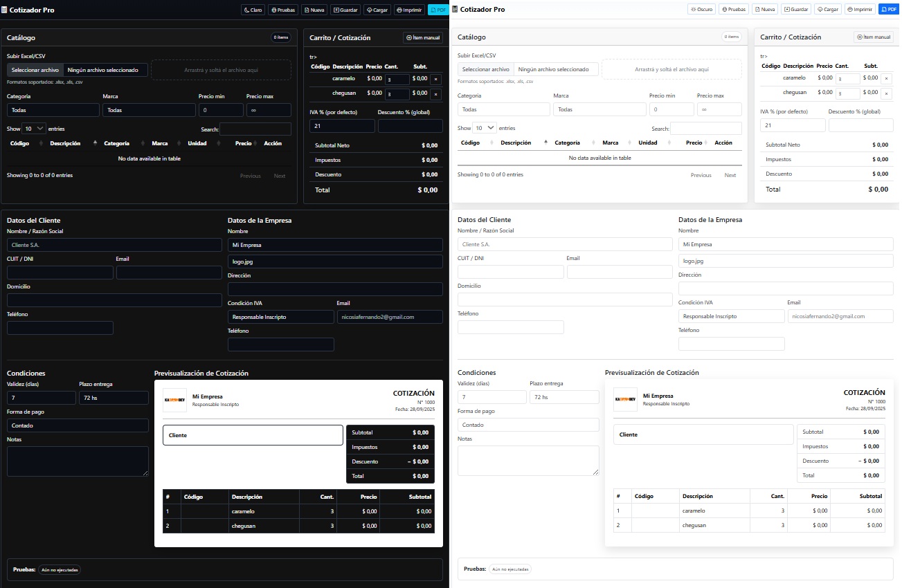This screenshot has height=588, width=902.
Task: Remove chegusan row with × in dark cart
Action: [x=435, y=93]
